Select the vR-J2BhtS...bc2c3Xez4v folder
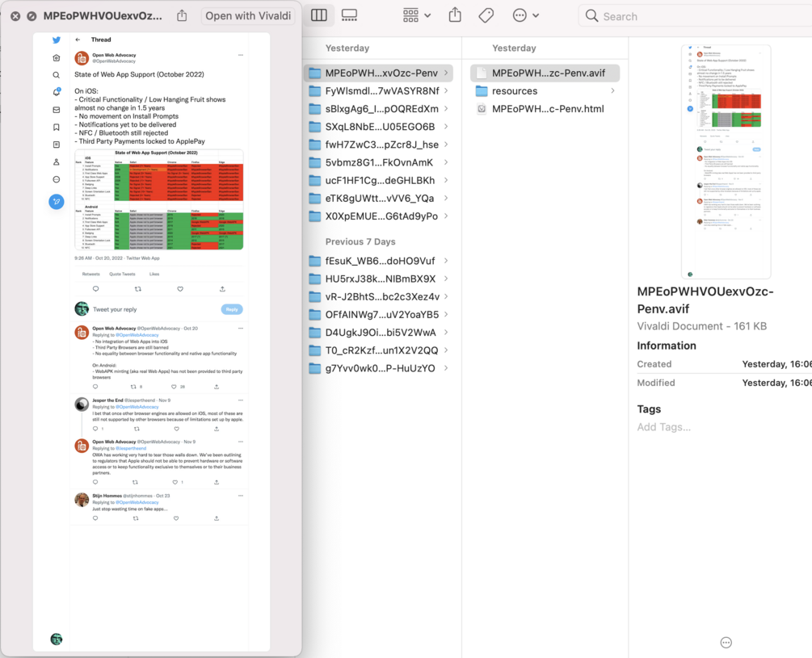812x658 pixels. coord(379,296)
